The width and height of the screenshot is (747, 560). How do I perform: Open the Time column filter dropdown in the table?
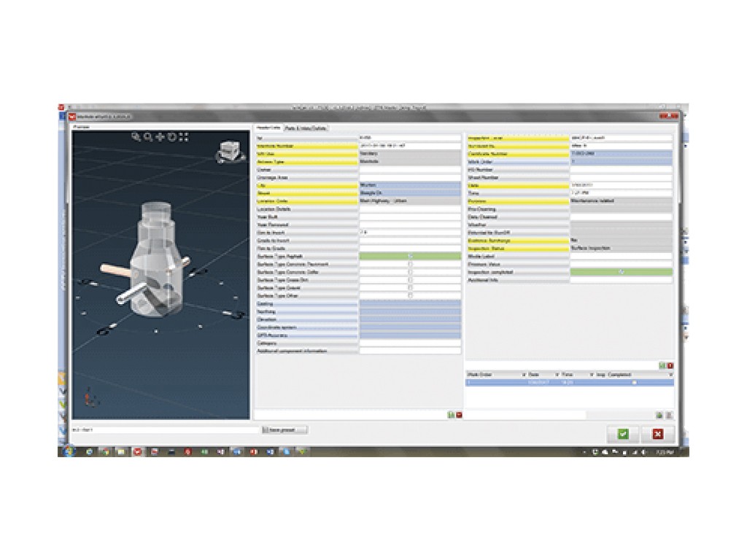tap(592, 375)
